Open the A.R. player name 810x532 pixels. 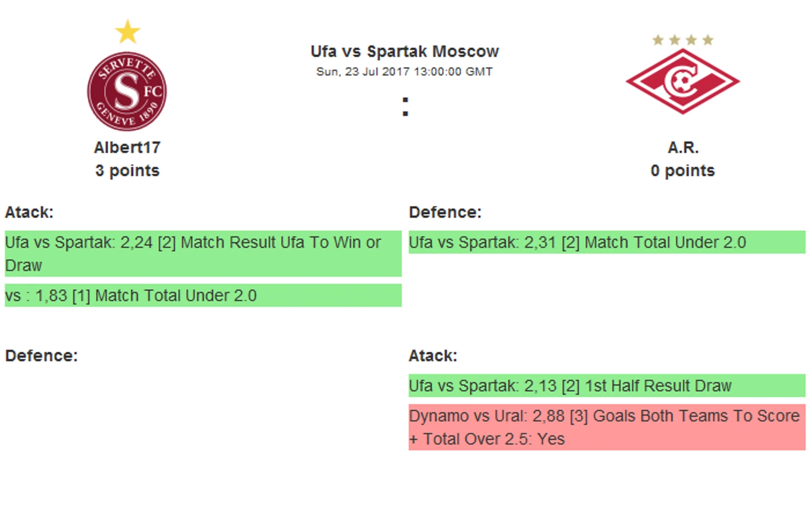683,148
